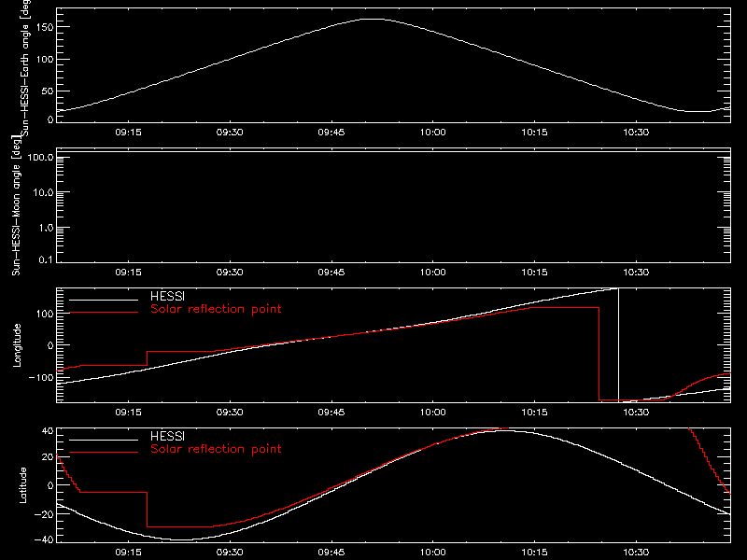The width and height of the screenshot is (747, 560).
Task: Click 09:30 time label under Latitude plot
Action: coord(230,553)
